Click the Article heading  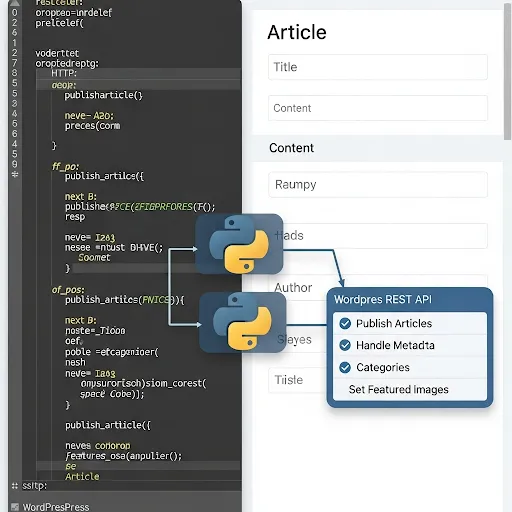tap(297, 32)
